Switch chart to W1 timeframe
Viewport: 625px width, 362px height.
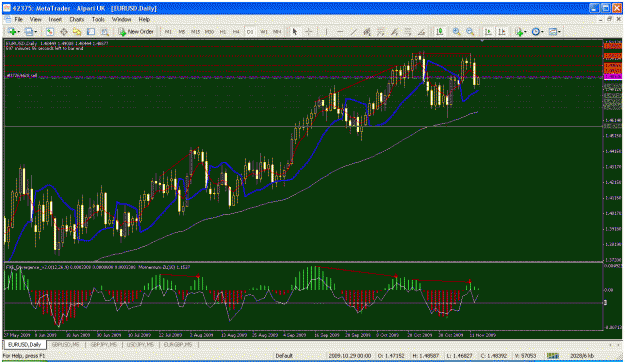pos(263,31)
